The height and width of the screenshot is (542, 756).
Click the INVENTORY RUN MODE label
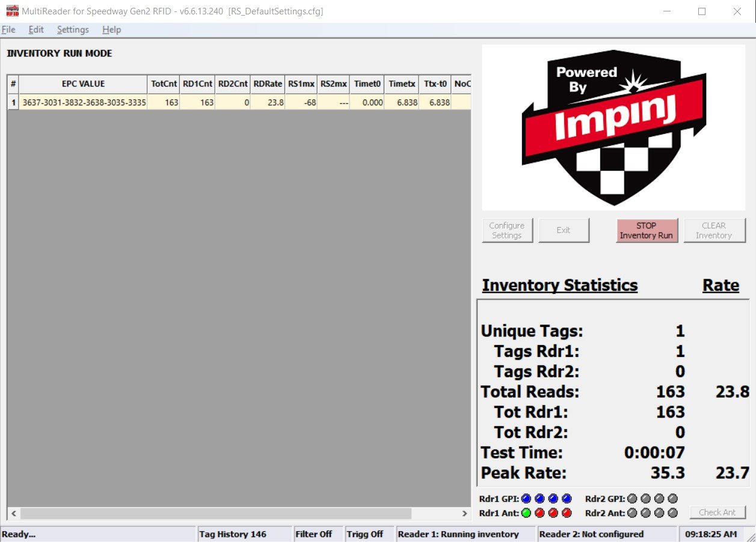[x=60, y=53]
